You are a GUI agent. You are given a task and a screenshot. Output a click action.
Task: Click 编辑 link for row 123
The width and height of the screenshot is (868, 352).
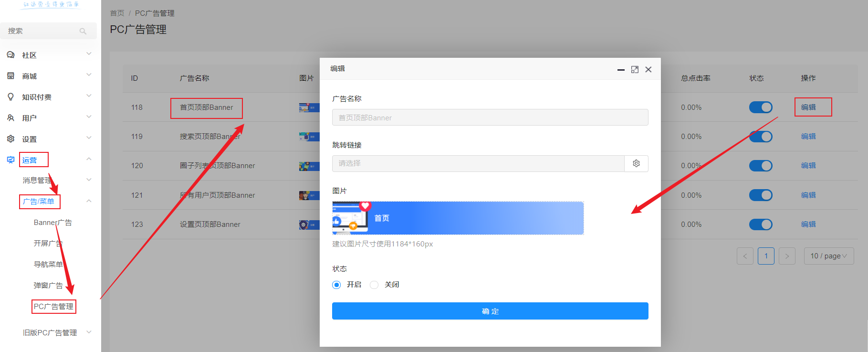pyautogui.click(x=808, y=224)
